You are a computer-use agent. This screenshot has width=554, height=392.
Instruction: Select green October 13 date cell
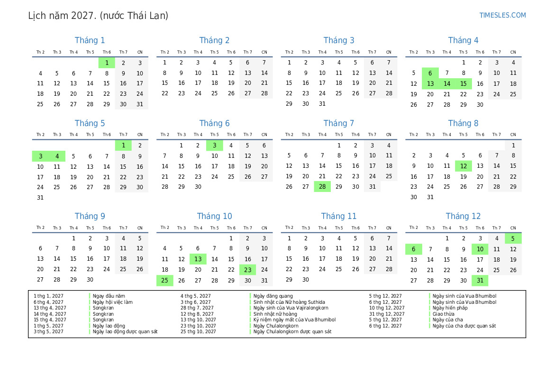coord(198,259)
